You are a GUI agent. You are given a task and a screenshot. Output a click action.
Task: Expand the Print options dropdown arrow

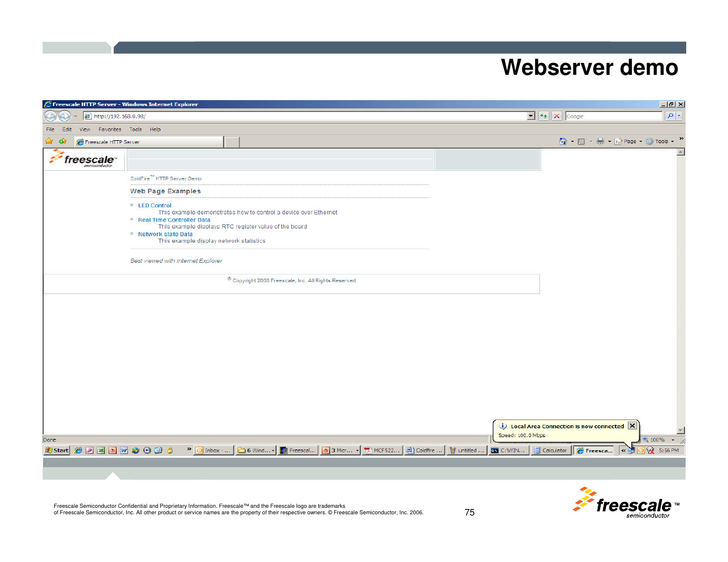[610, 141]
